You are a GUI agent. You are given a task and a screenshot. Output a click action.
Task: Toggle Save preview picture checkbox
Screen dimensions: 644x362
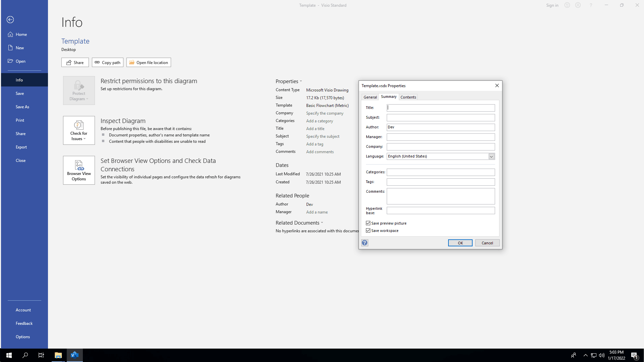tap(368, 223)
